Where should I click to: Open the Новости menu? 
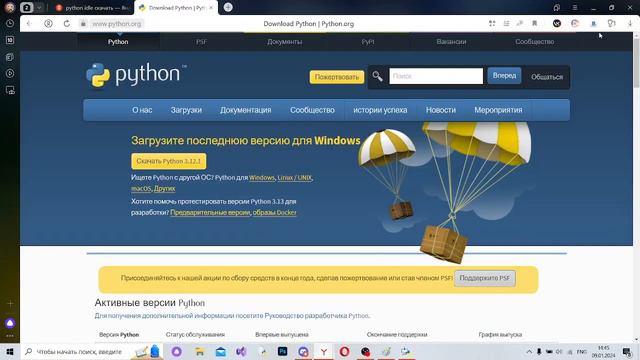tap(441, 110)
